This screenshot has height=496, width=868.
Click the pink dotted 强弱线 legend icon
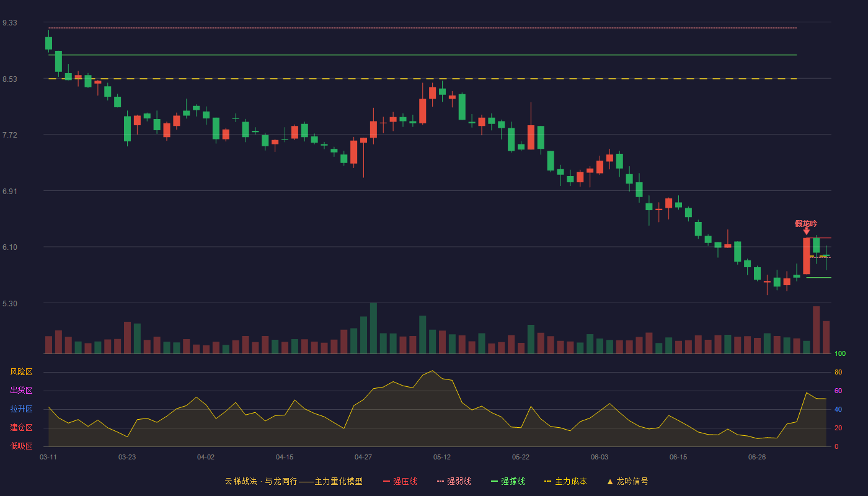point(440,481)
